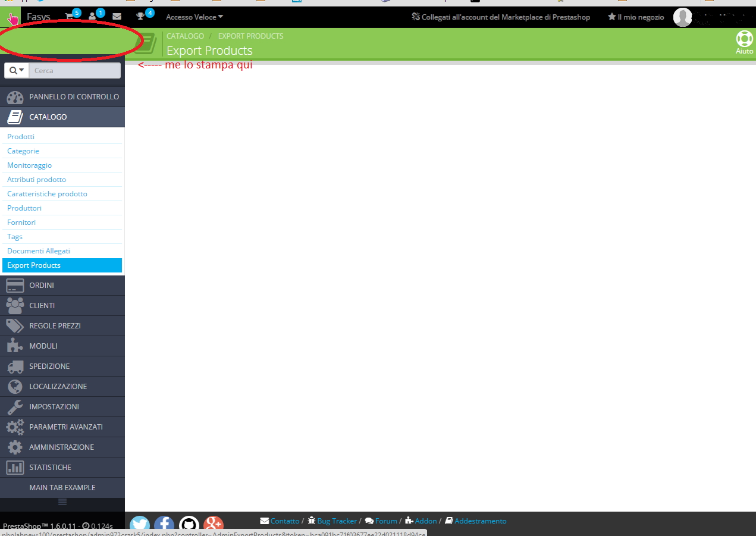Click the Regole Prezzi tag icon
The width and height of the screenshot is (756, 539).
pos(15,326)
